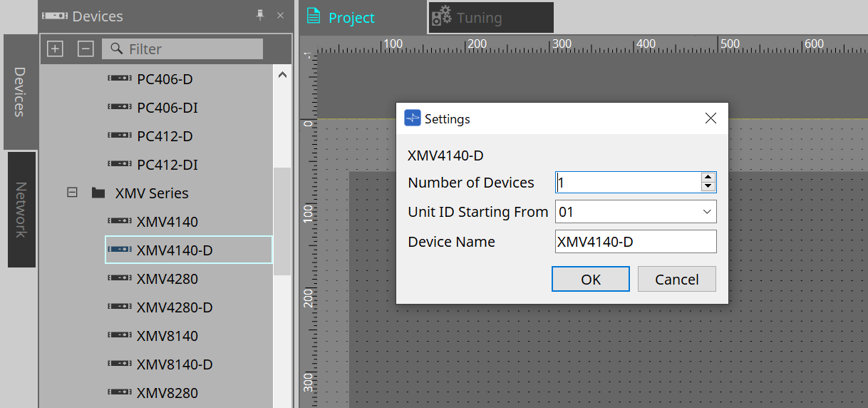Image resolution: width=868 pixels, height=408 pixels.
Task: Click the Filter search field
Action: (x=182, y=49)
